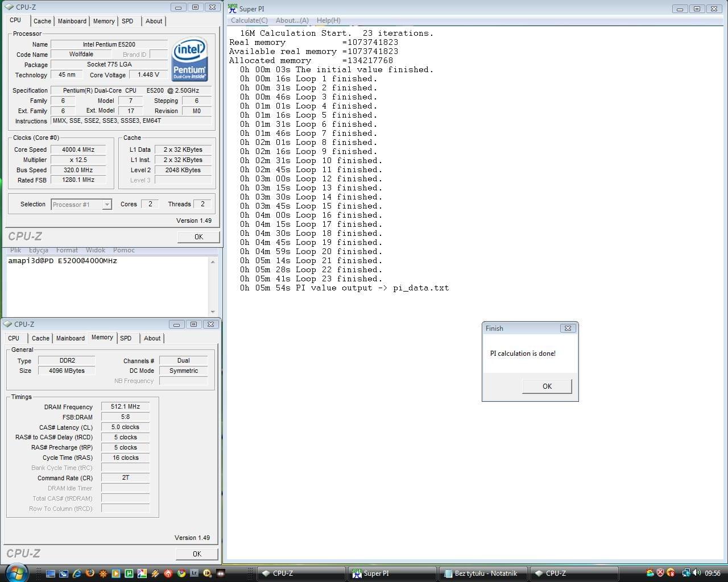Image resolution: width=728 pixels, height=582 pixels.
Task: Click OK in the Finish dialog
Action: pos(547,386)
